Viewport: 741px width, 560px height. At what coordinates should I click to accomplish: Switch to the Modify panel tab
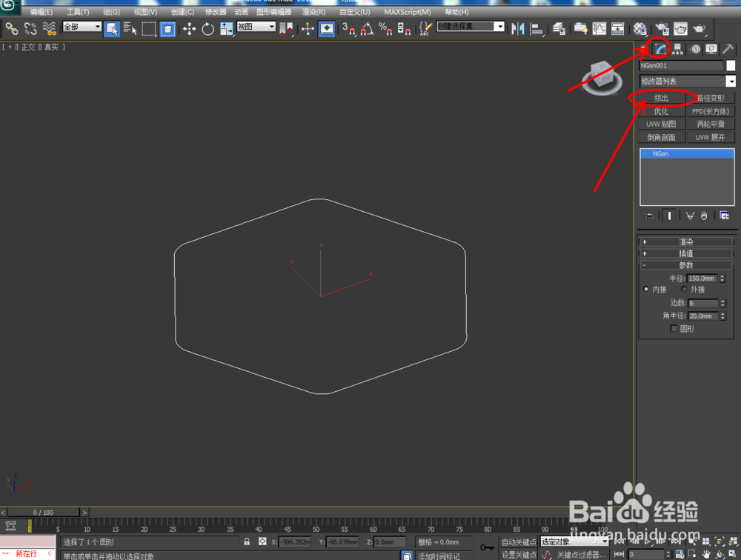coord(661,49)
